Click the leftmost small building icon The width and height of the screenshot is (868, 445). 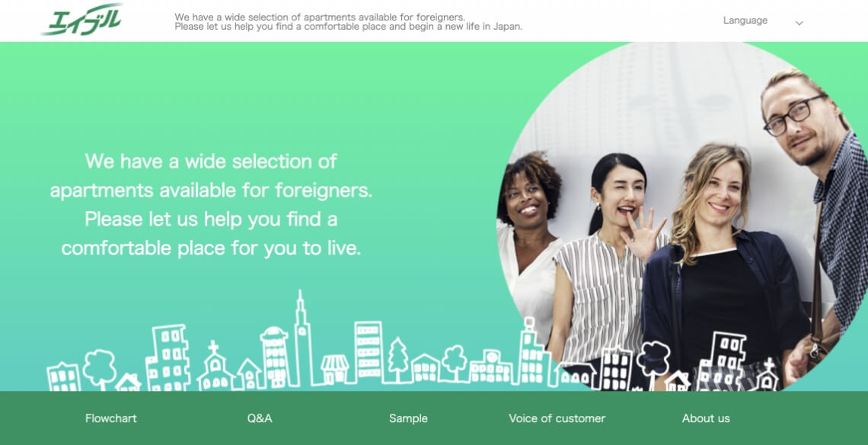64,377
